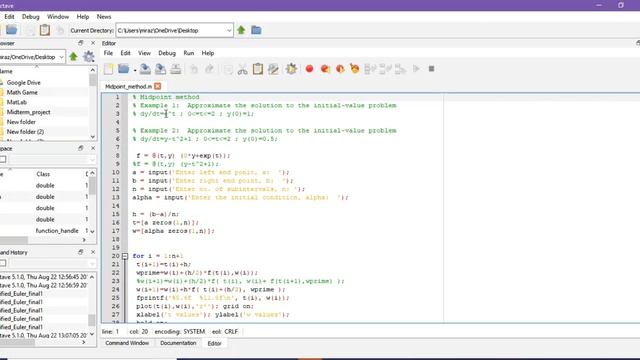
Task: Open the main Window menu
Action: [x=58, y=17]
